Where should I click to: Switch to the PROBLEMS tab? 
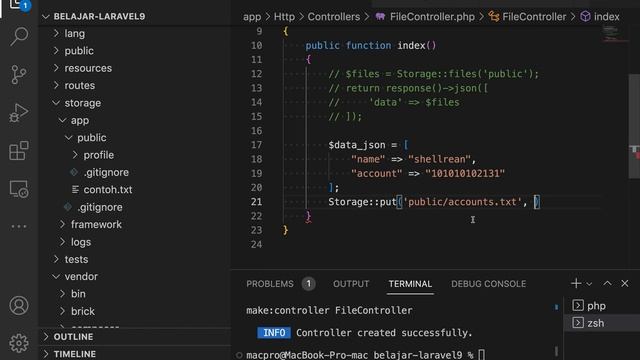coord(270,284)
